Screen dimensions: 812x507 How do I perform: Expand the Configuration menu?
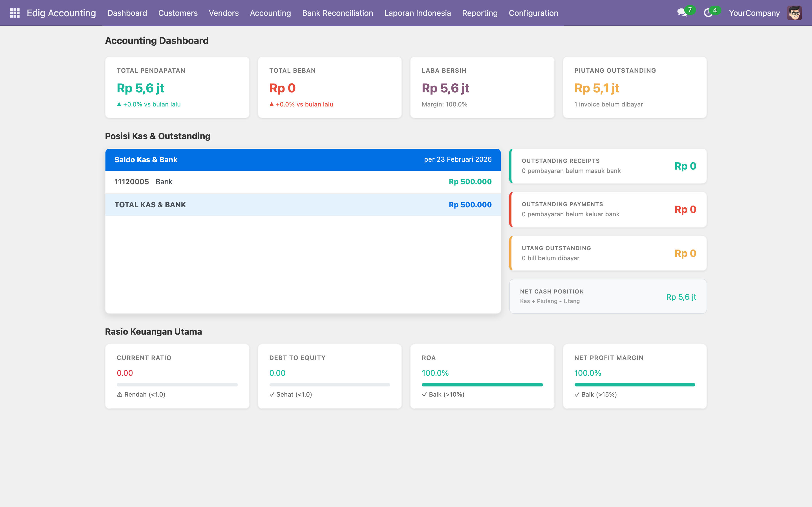533,13
